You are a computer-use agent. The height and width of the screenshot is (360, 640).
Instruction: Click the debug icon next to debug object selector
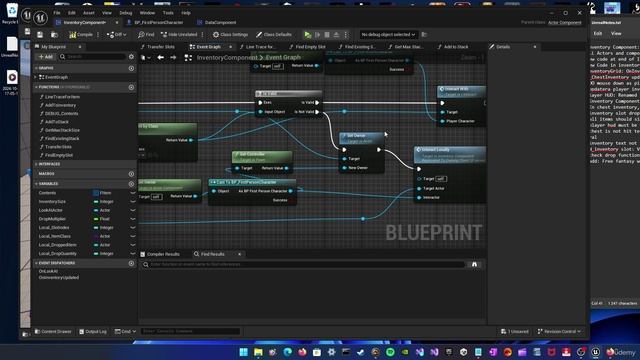[424, 35]
